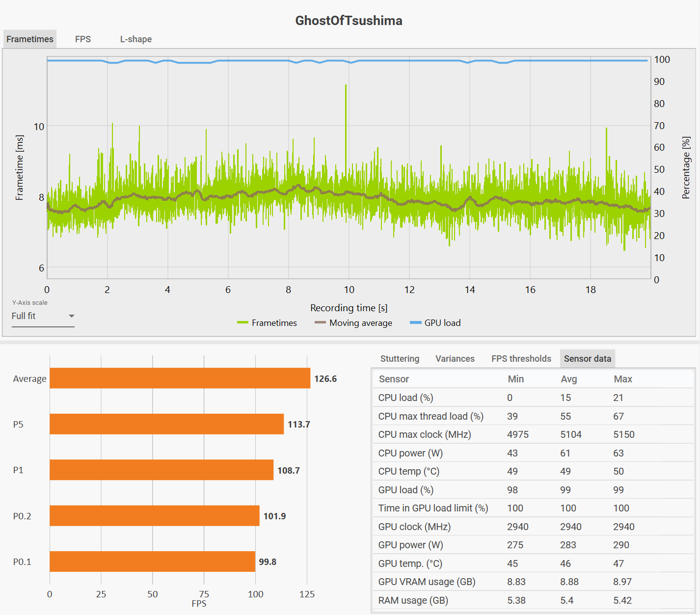Click the 126.6 average value label

[325, 379]
